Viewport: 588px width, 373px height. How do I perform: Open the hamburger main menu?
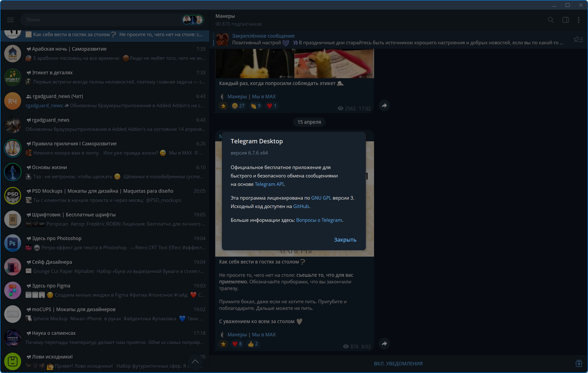pyautogui.click(x=10, y=20)
